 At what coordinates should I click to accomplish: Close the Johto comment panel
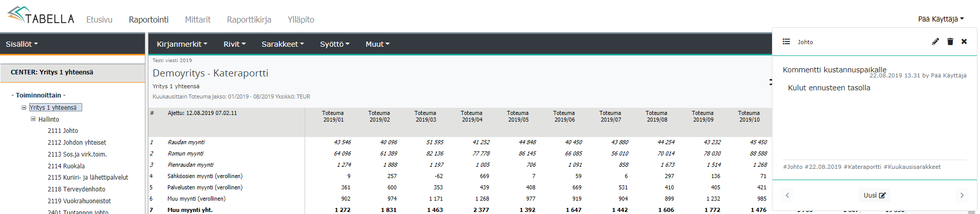coord(964,42)
